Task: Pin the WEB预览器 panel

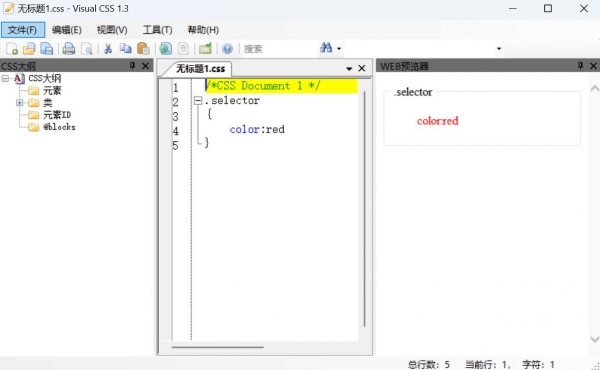Action: pos(580,66)
